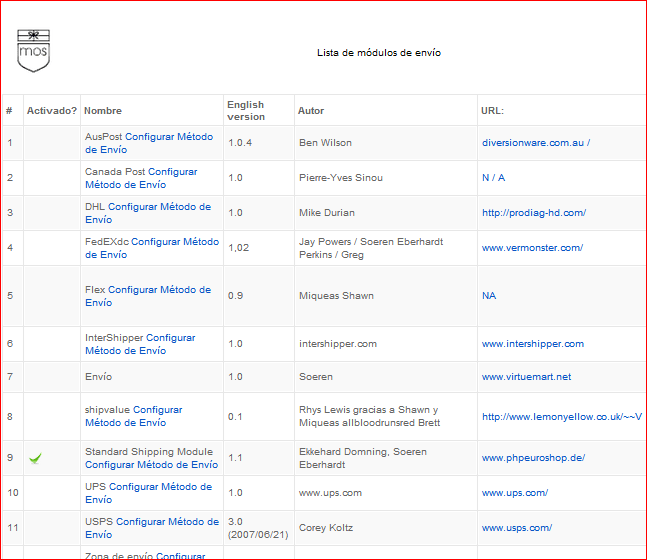Click version 1,02 in FedEXdc row
Viewport: 647px width, 560px height.
tap(238, 248)
